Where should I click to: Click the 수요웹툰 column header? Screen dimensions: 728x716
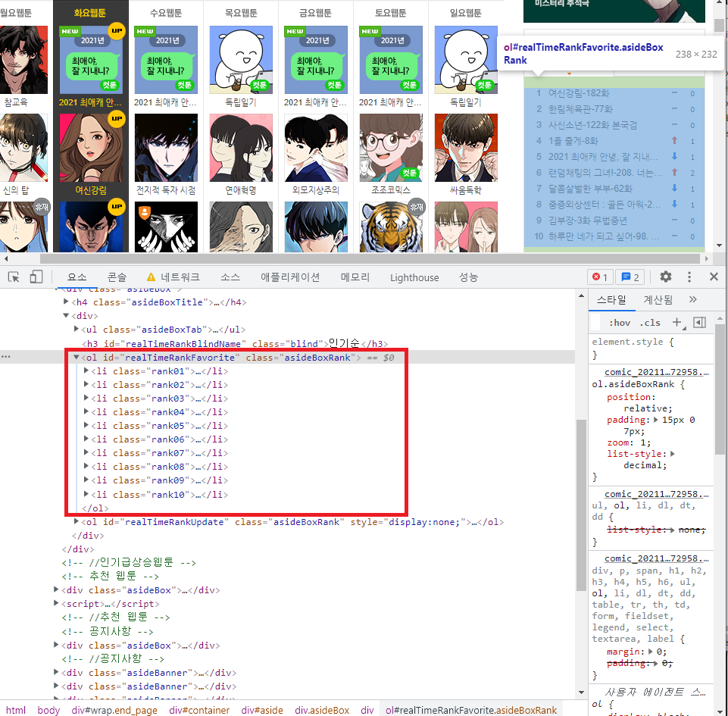point(166,13)
